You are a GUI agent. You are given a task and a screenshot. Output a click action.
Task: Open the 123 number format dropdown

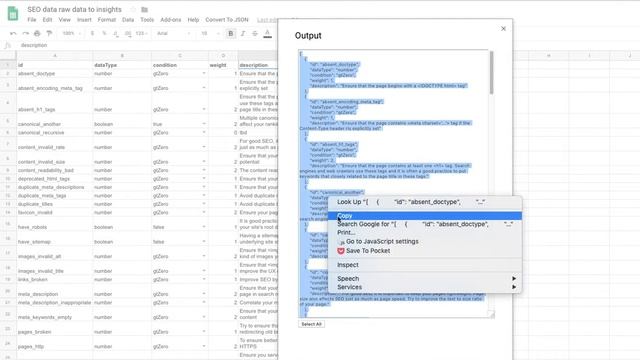(x=142, y=33)
